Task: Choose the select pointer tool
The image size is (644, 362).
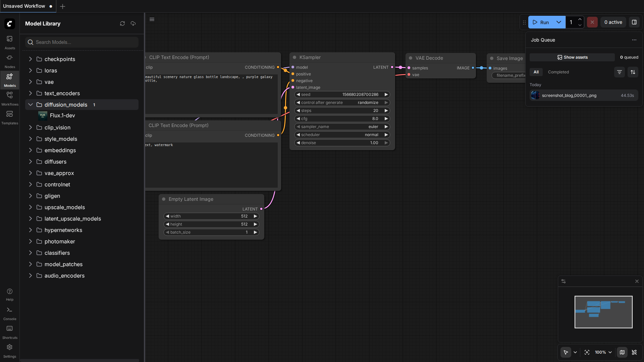Action: (x=566, y=352)
